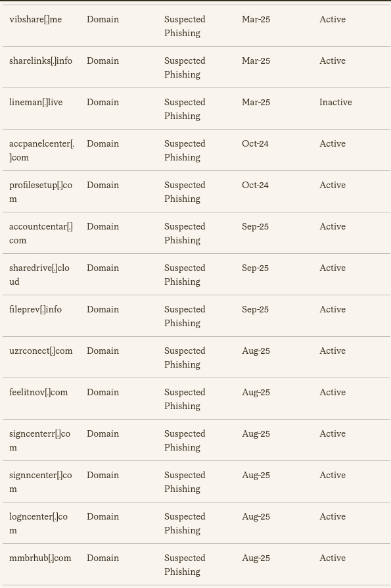Select the vibshare[.]me domain cell
Viewport: 391px width, 588px height.
pos(35,20)
